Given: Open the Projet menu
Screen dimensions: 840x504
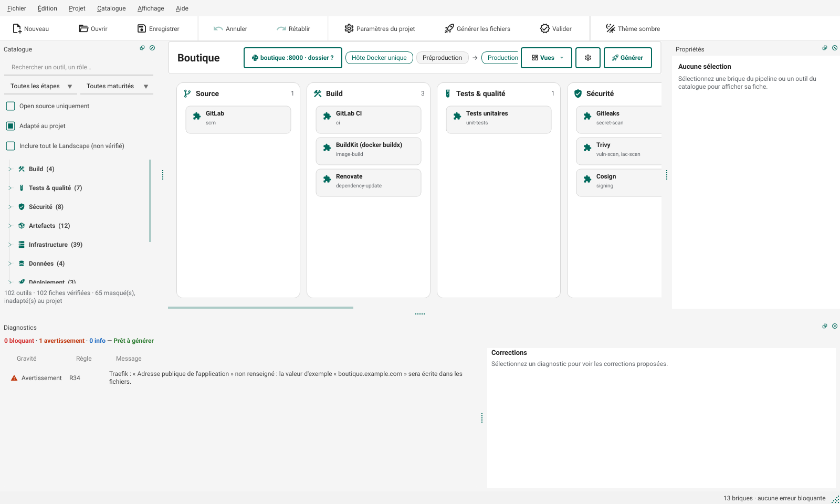Looking at the screenshot, I should click(x=77, y=8).
